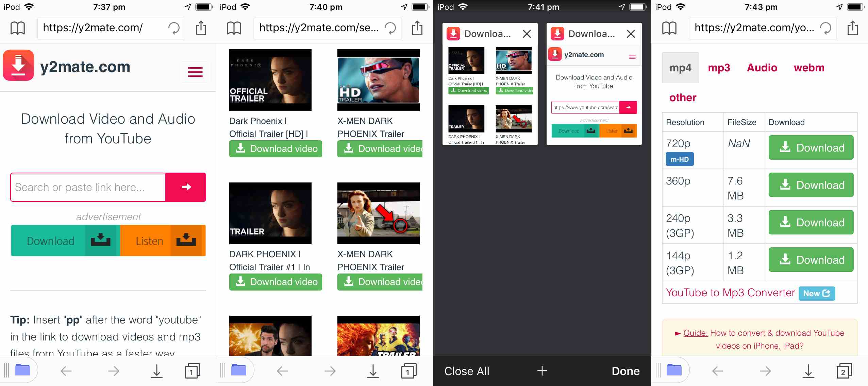Viewport: 868px width, 386px height.
Task: Open YouTube to Mp3 Converter link
Action: tap(730, 293)
